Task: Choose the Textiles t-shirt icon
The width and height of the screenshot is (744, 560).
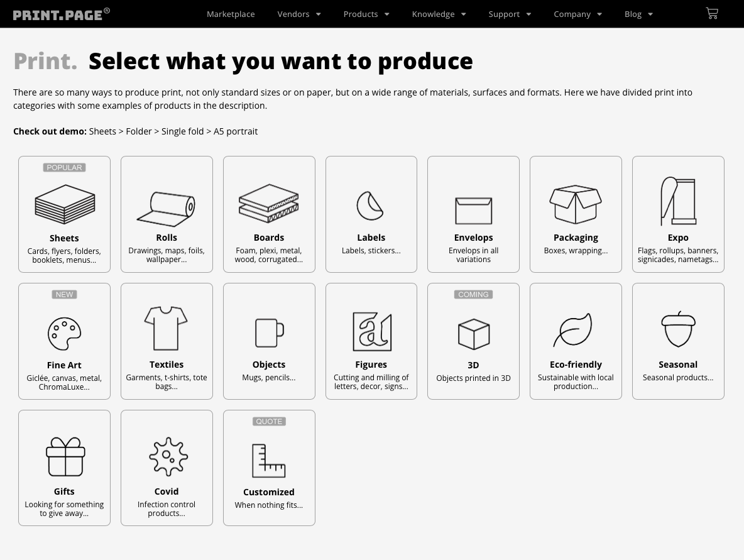Action: 167,328
